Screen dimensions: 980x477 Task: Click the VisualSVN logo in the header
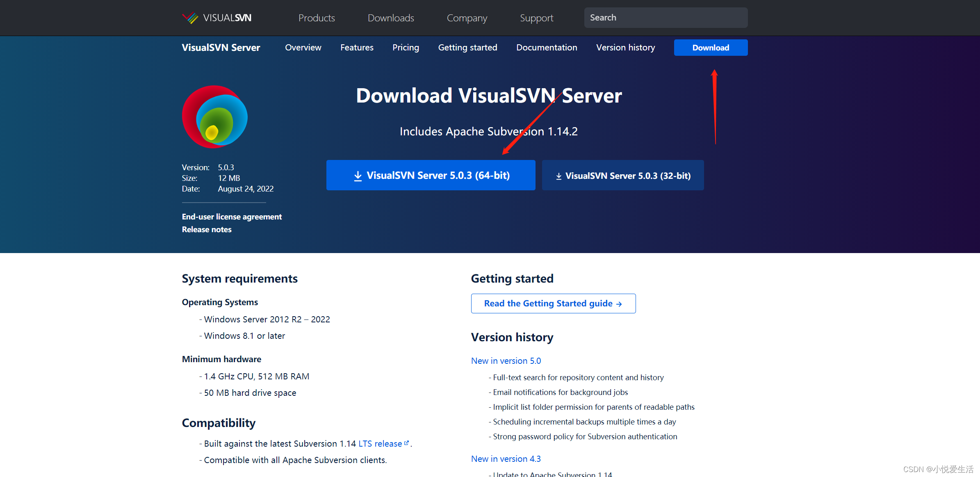click(217, 18)
